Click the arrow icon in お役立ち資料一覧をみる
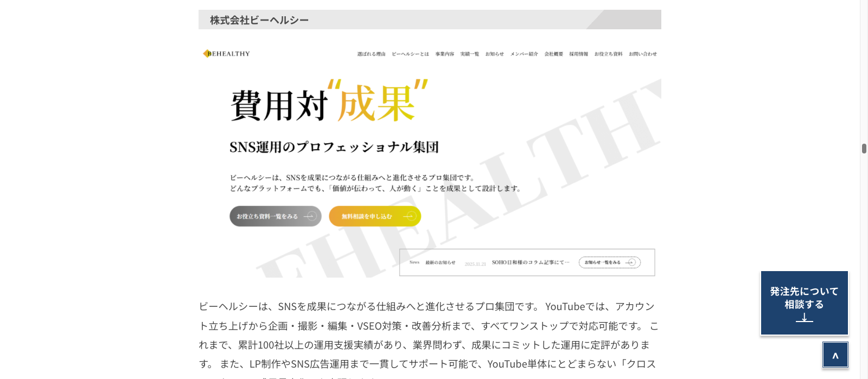 click(x=310, y=216)
